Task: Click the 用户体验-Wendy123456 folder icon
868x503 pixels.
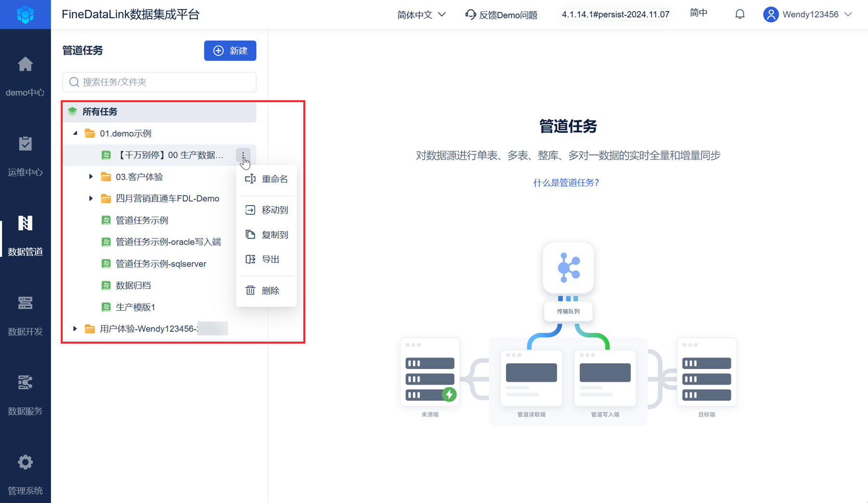Action: [x=90, y=329]
